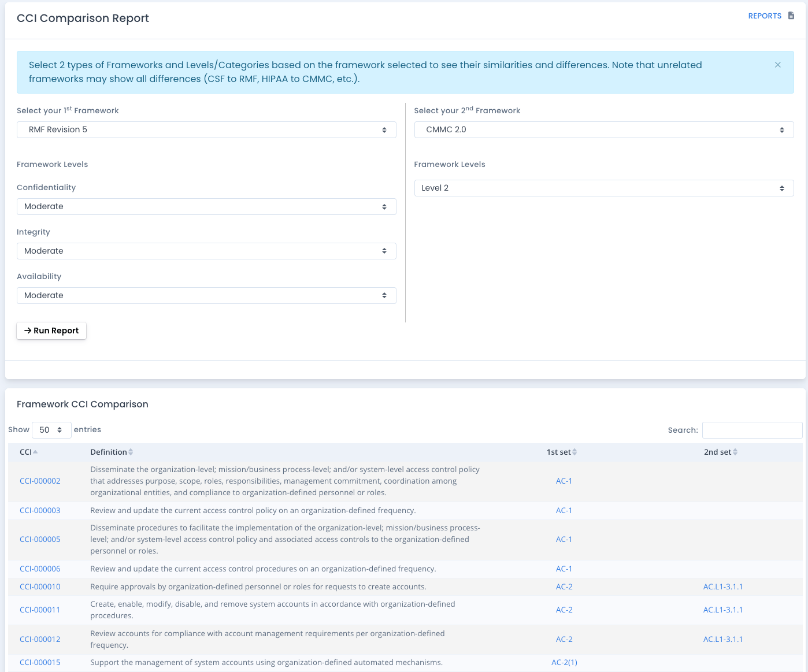
Task: Dismiss the framework selection notice
Action: (777, 65)
